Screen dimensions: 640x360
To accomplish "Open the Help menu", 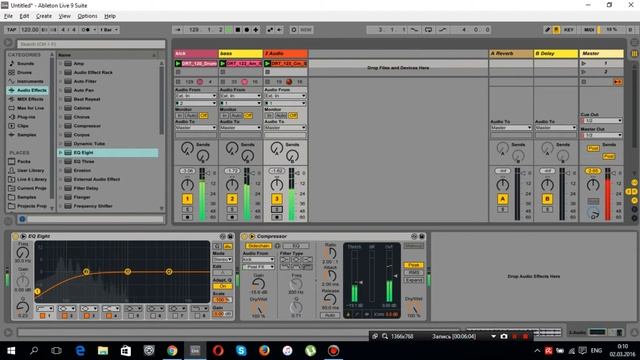I will 110,16.
